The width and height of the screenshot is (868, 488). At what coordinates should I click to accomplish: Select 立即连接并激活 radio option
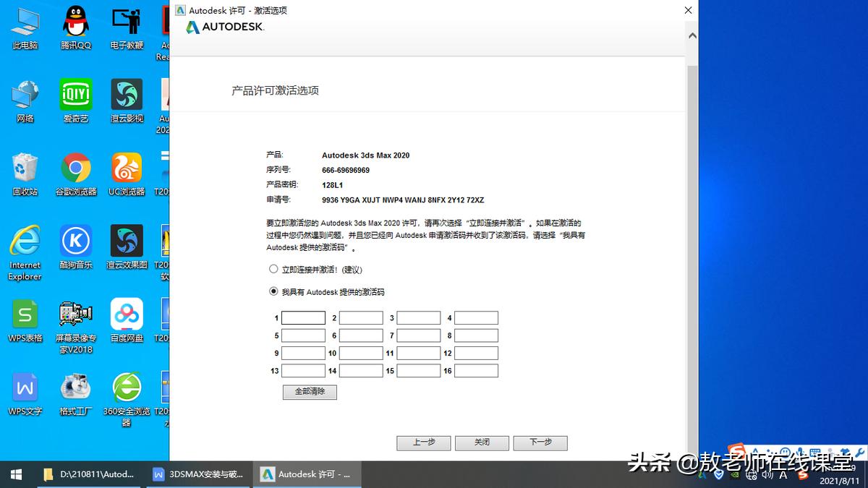click(x=273, y=269)
